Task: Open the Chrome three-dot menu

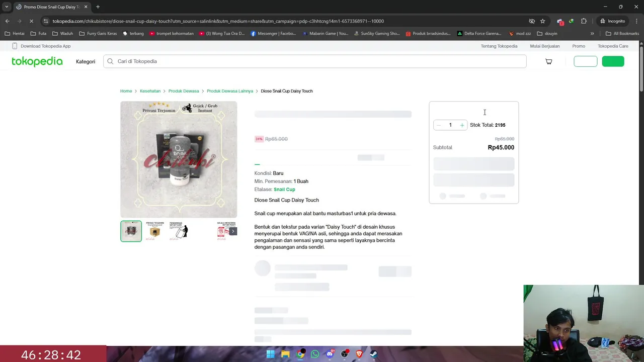Action: coord(636,21)
